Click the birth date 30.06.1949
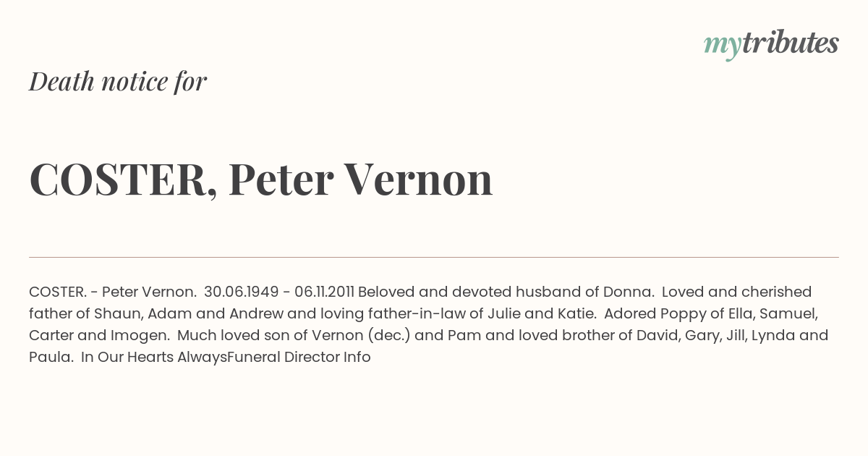Screen dimensions: 868x456 click(242, 292)
